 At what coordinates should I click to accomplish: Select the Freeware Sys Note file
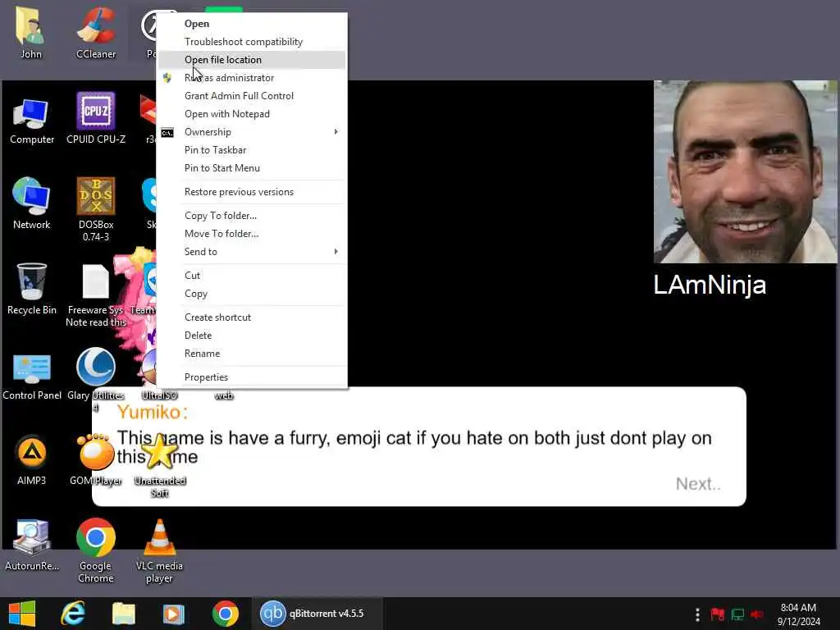pos(96,294)
